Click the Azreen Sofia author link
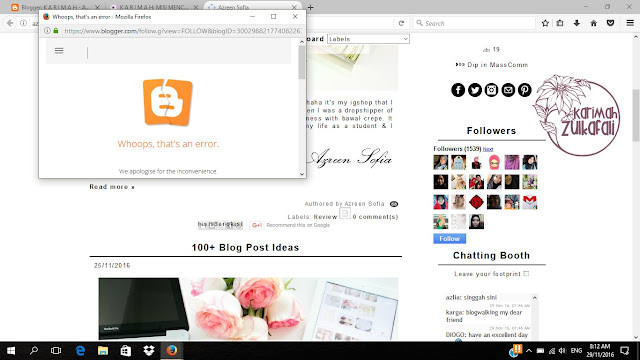 click(364, 204)
